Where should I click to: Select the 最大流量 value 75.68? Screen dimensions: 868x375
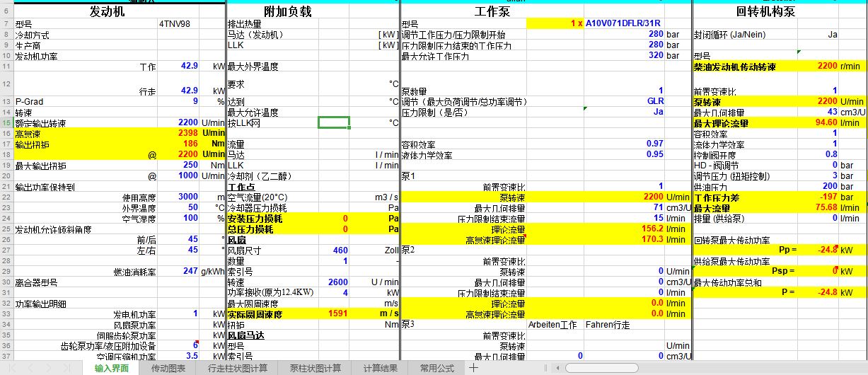(818, 207)
